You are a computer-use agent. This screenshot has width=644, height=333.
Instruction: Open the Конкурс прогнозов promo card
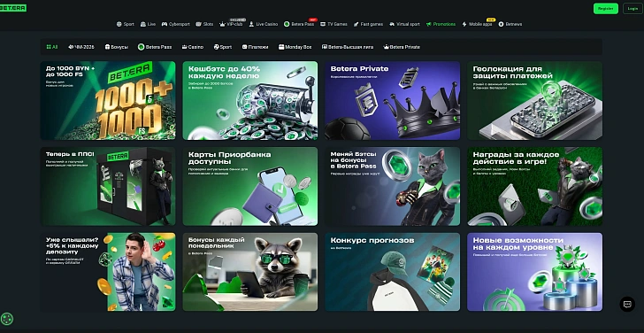(x=392, y=272)
